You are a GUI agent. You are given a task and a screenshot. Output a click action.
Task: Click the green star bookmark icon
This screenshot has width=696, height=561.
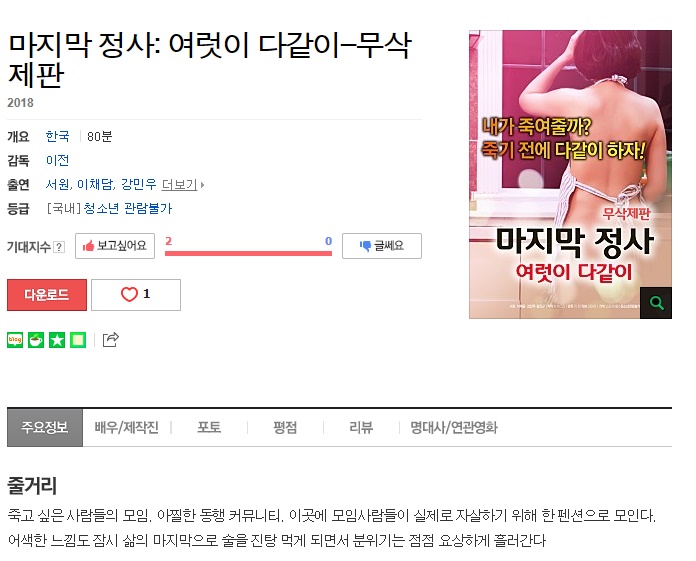click(x=57, y=340)
